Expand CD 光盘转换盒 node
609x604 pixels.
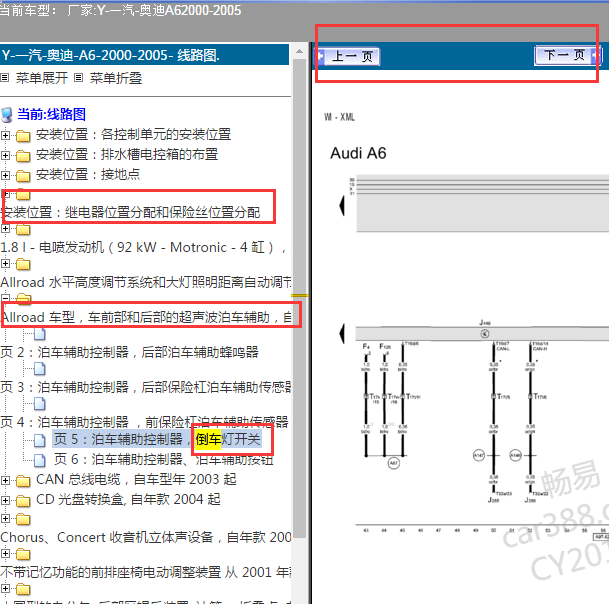(5, 500)
